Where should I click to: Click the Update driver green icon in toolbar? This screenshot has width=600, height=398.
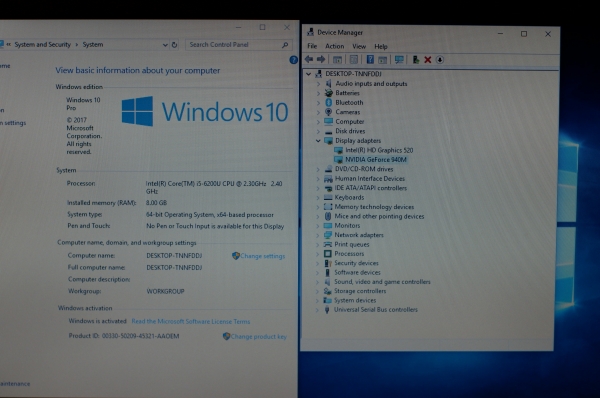(416, 59)
